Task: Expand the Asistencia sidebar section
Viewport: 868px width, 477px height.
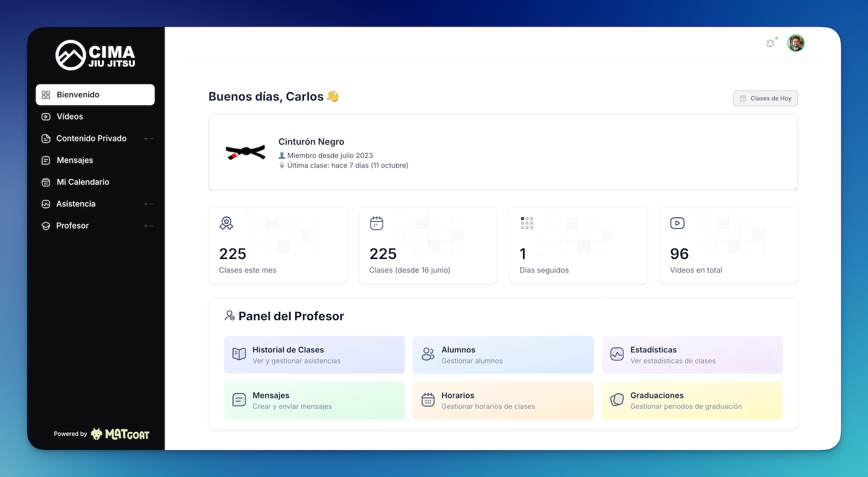Action: pos(148,204)
